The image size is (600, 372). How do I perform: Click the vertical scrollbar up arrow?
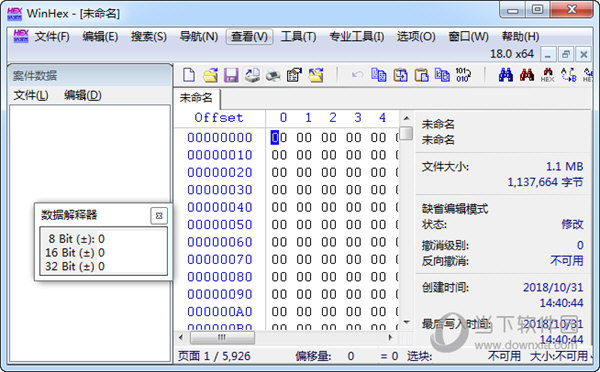(406, 118)
